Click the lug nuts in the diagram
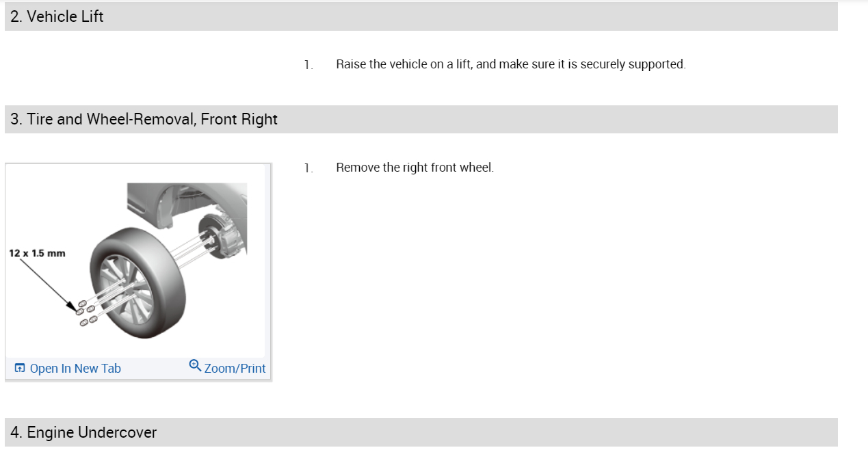 coord(86,312)
